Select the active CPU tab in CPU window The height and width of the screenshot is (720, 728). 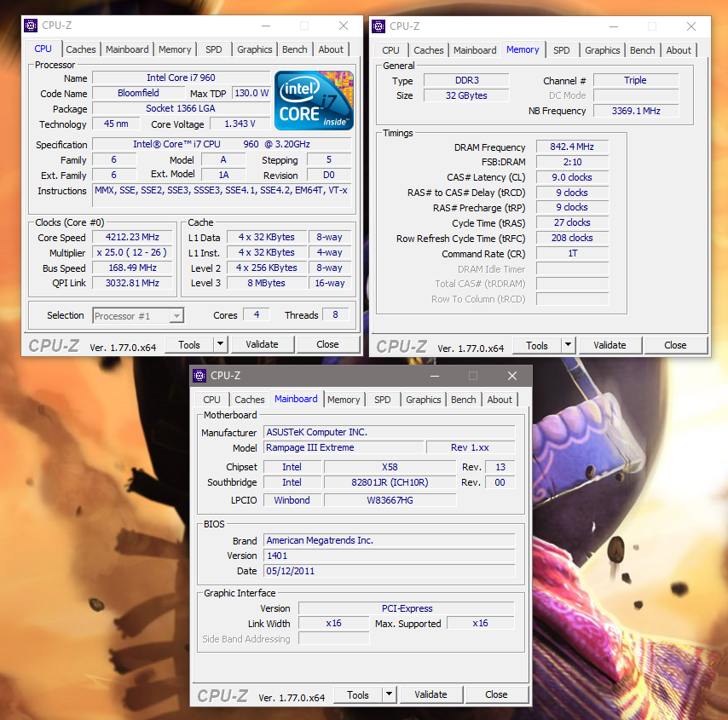43,49
